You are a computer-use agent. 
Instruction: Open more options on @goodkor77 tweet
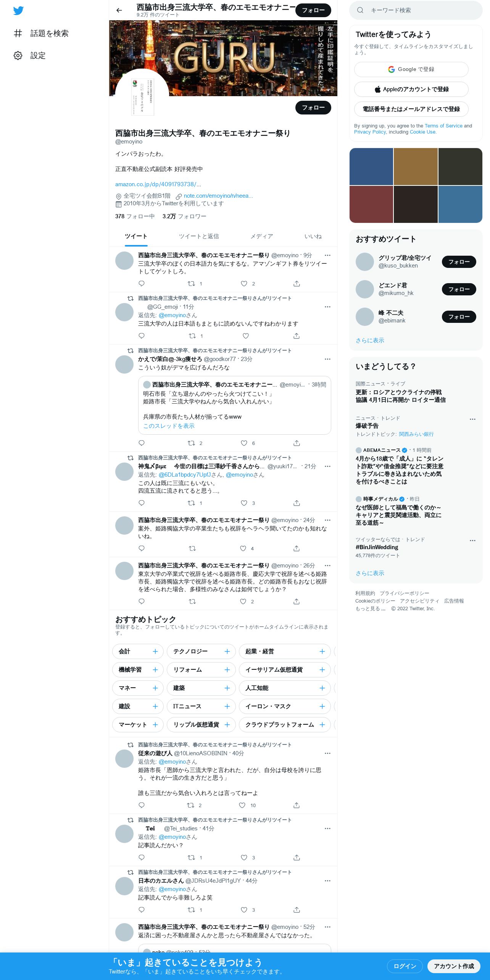point(327,359)
